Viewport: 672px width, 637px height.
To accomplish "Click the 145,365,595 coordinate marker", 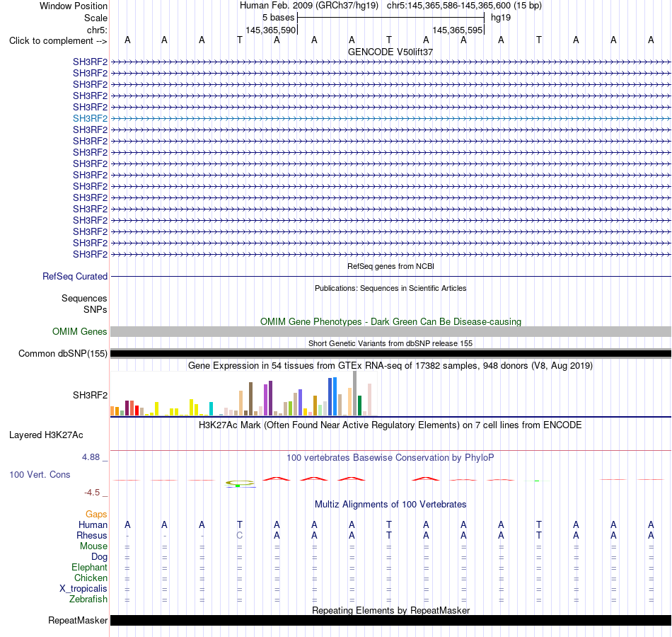I will coord(457,30).
